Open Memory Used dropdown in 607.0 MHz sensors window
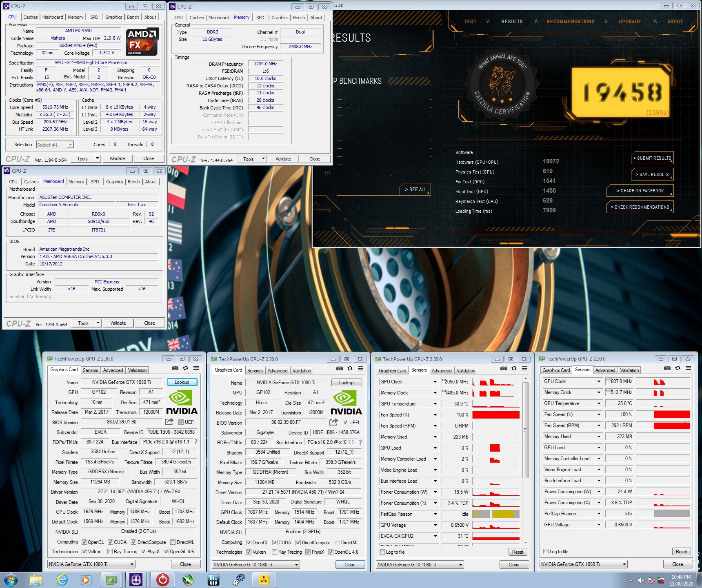Viewport: 702px width, 588px height. (x=599, y=437)
